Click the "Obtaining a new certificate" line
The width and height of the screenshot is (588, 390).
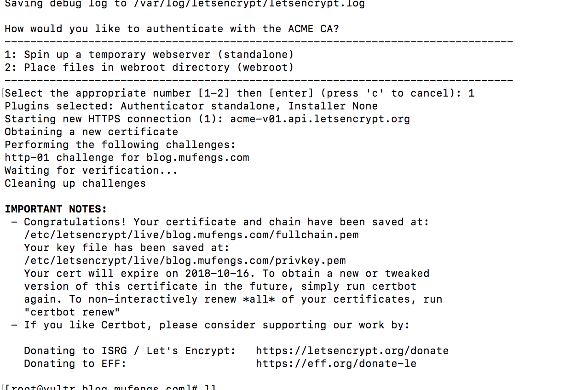(x=91, y=132)
